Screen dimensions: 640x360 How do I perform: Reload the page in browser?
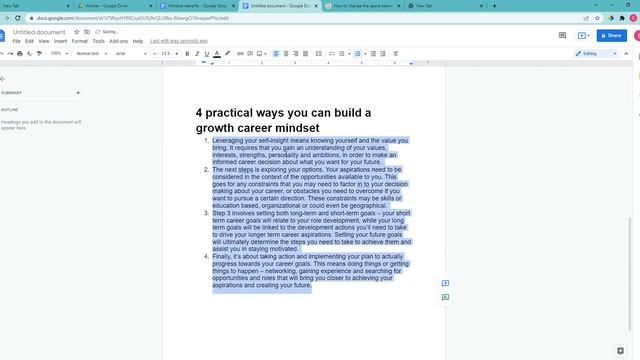[18, 18]
